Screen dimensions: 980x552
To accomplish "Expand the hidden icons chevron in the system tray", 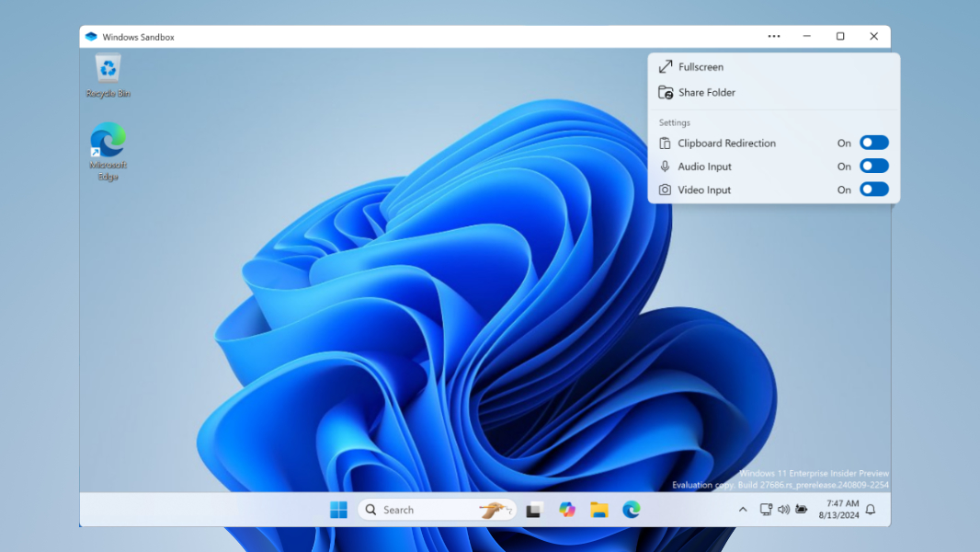I will tap(743, 510).
